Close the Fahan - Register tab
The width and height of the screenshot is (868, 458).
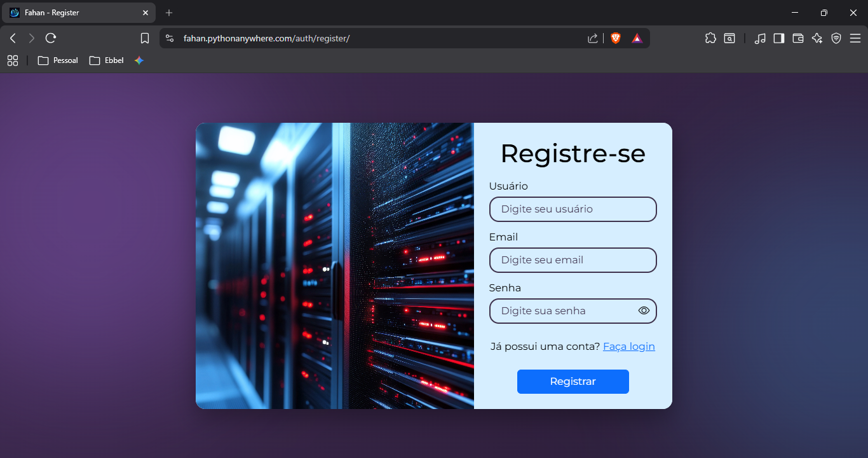coord(145,13)
